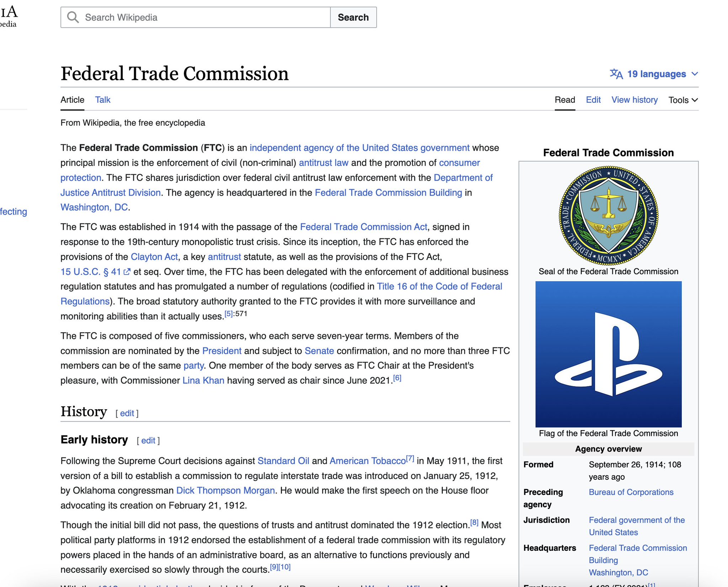Open the View history tab
The height and width of the screenshot is (587, 728).
click(x=634, y=100)
